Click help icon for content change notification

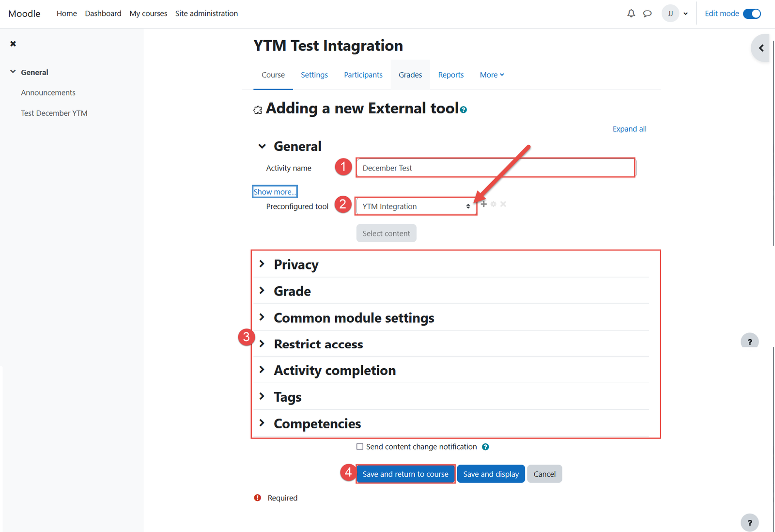point(485,447)
